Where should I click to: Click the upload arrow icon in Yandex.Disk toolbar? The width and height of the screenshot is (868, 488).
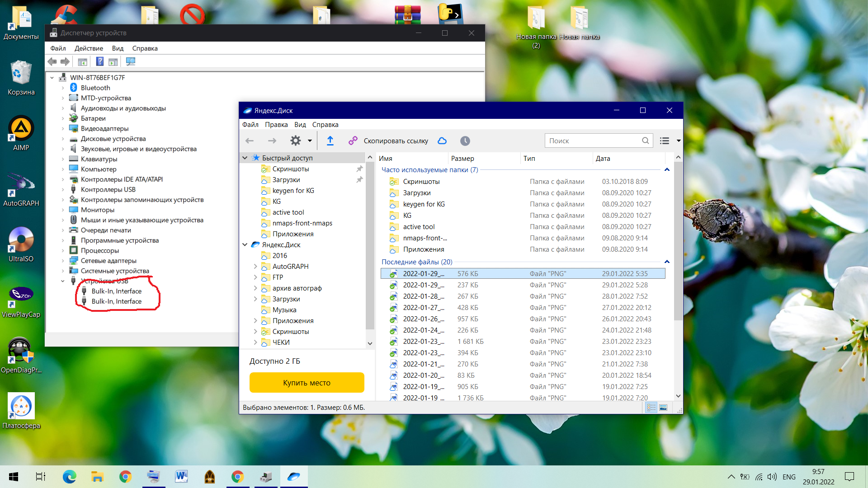pos(330,141)
